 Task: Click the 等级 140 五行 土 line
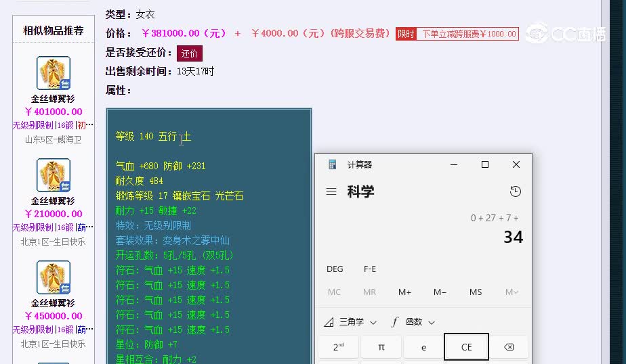[x=153, y=137]
